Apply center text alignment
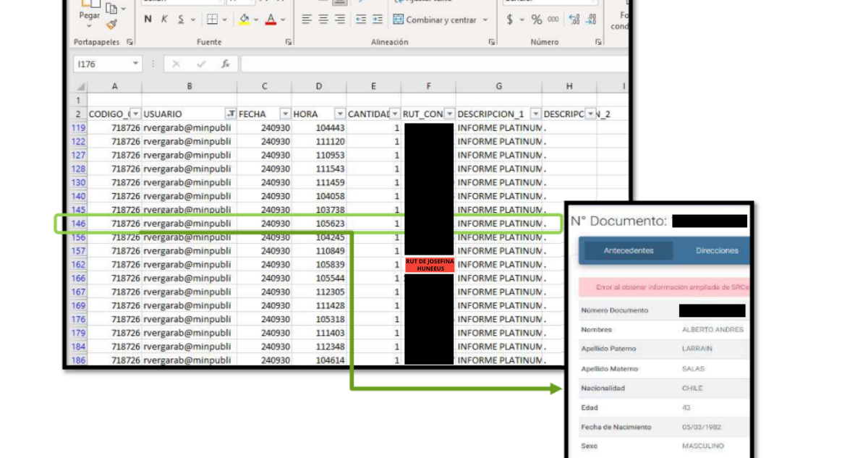 click(x=323, y=20)
